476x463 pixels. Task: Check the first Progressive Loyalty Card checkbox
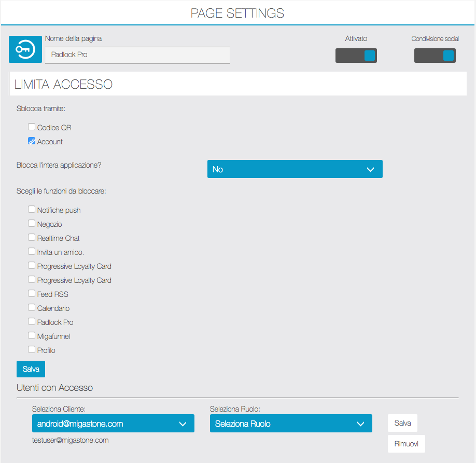[x=32, y=265]
